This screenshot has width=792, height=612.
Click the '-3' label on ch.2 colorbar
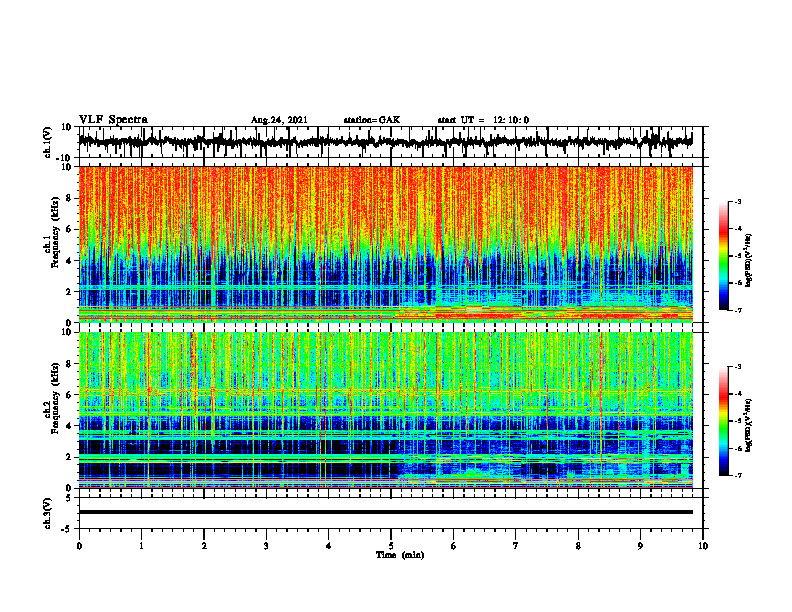coord(737,367)
